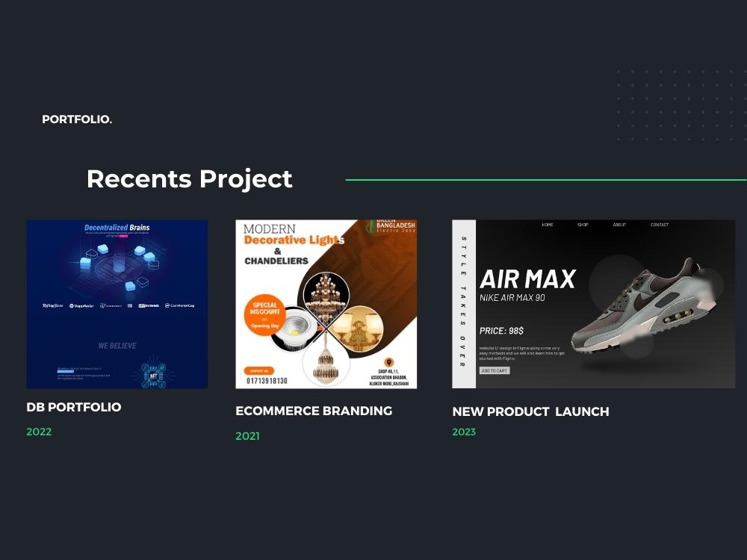Click the vertical STYLE TAKES OVER strip
The width and height of the screenshot is (747, 560).
(464, 304)
